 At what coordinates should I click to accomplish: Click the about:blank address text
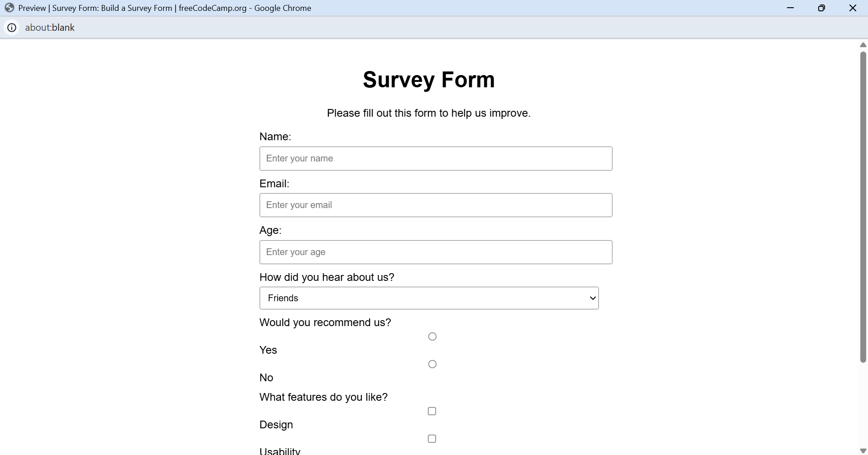[50, 28]
